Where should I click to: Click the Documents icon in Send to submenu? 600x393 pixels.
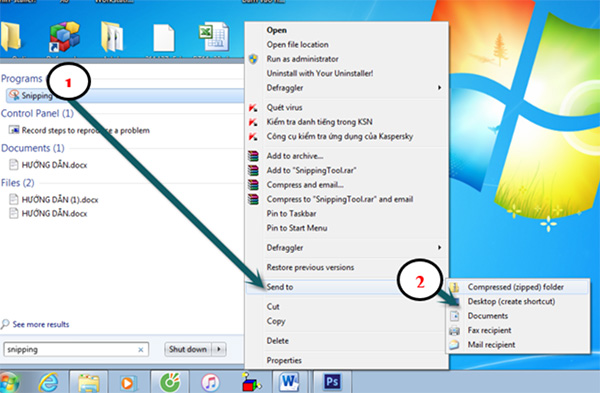(454, 316)
